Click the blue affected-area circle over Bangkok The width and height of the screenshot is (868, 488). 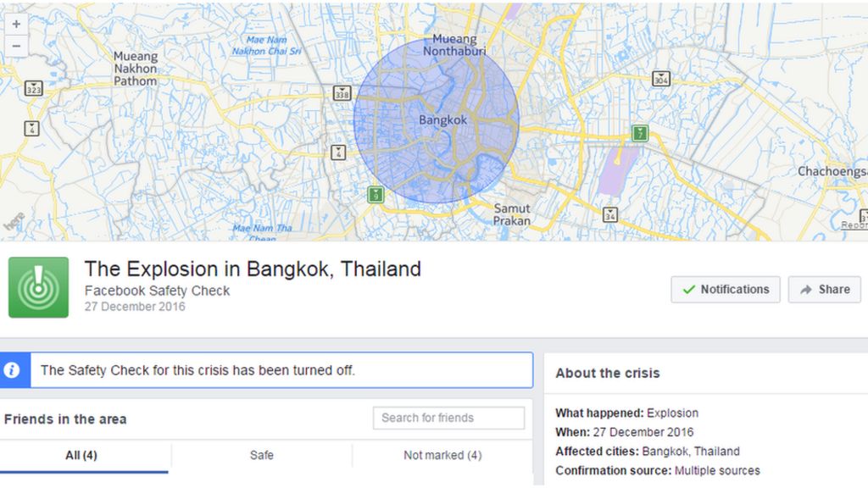coord(437,119)
